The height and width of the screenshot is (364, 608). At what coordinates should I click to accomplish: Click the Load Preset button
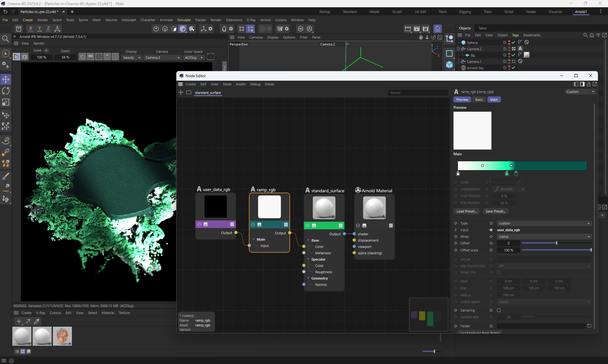[466, 211]
